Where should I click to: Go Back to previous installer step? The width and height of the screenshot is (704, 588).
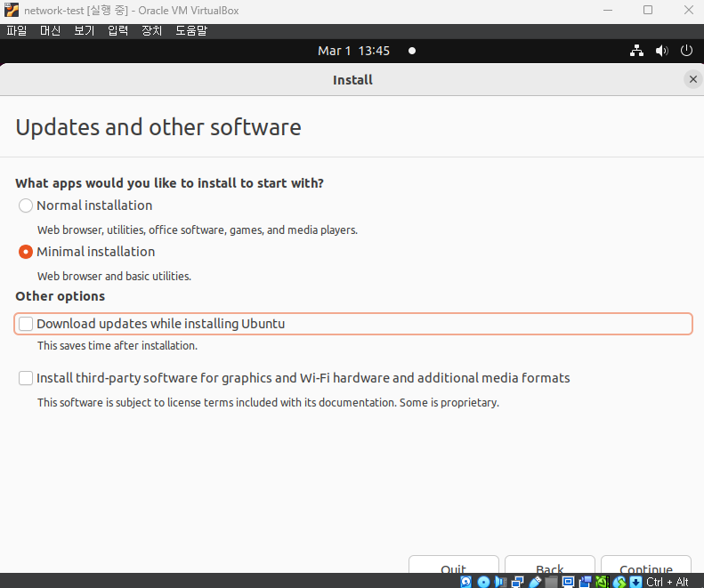click(x=549, y=565)
